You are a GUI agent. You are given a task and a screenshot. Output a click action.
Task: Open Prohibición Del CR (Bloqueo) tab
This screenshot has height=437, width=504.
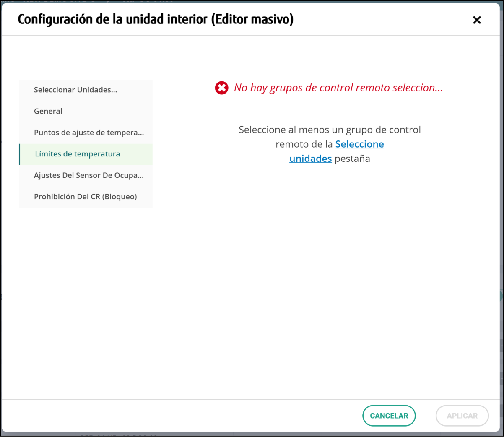click(x=85, y=197)
